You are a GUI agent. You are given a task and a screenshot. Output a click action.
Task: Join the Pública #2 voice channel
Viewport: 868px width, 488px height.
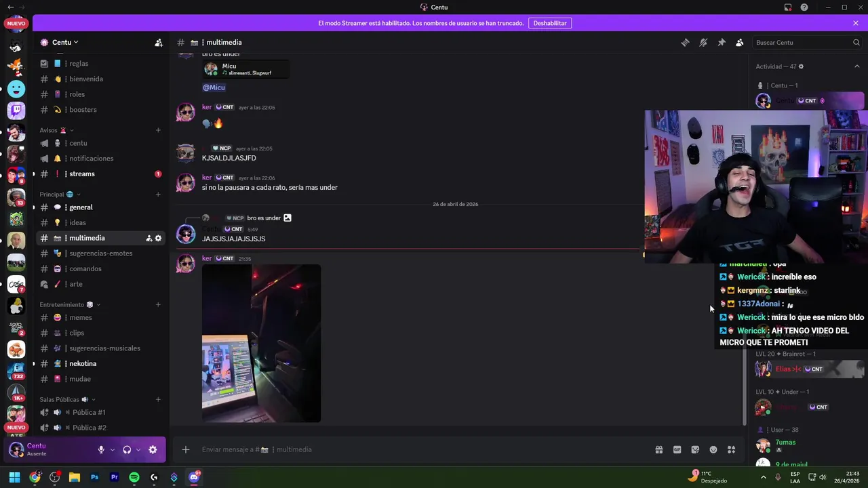(102, 428)
